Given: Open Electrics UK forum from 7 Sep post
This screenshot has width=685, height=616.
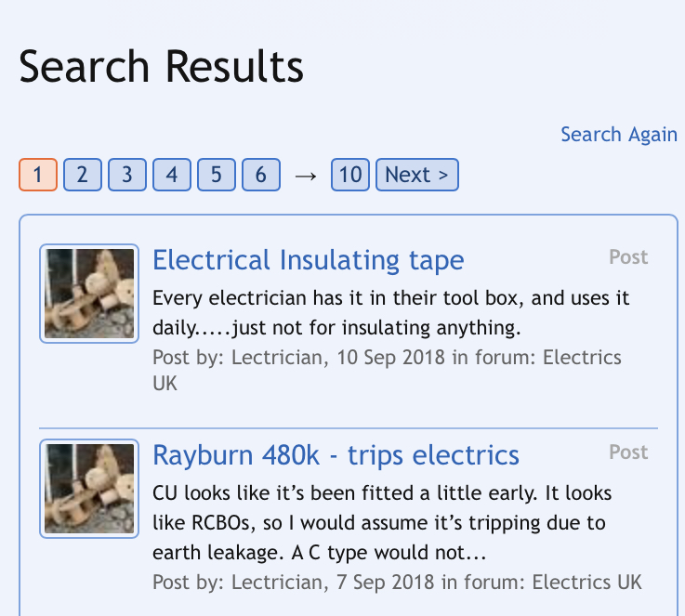Looking at the screenshot, I should [586, 583].
